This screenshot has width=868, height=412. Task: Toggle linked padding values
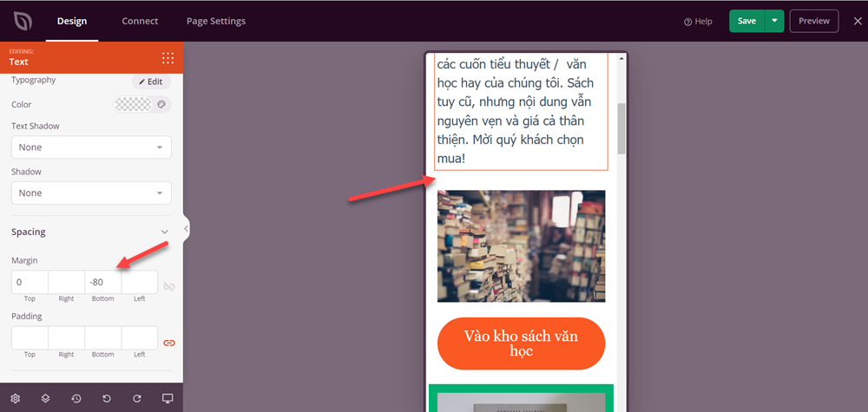tap(169, 343)
